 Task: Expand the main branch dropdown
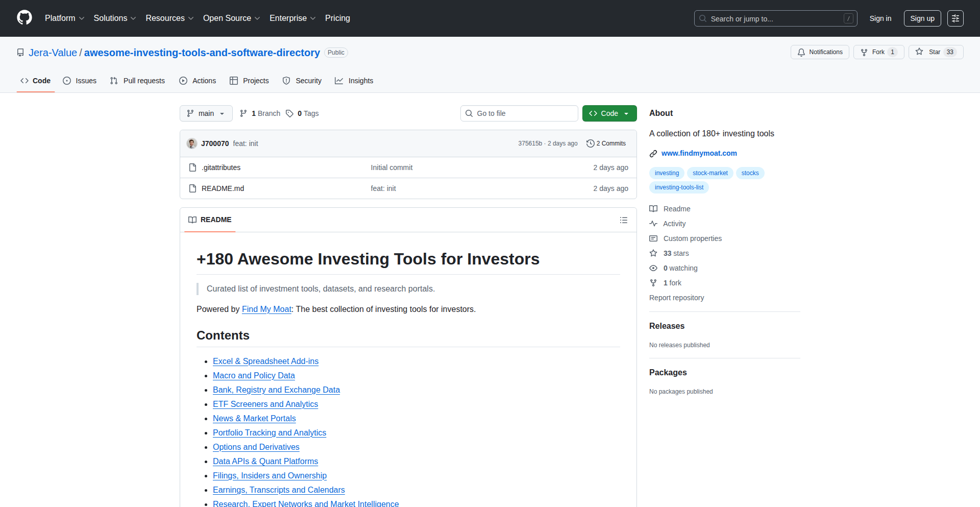206,113
